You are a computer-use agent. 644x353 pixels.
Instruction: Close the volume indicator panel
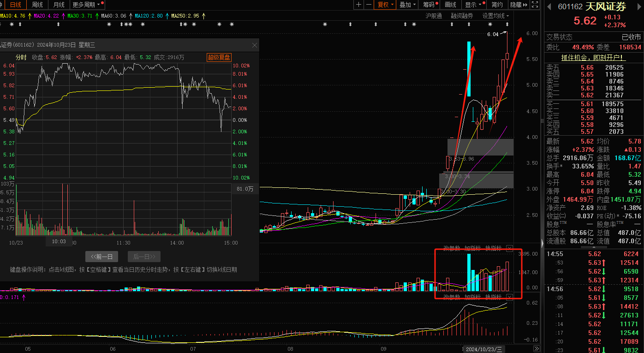(x=509, y=248)
